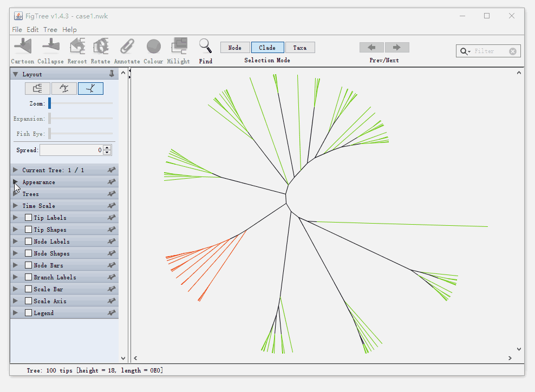Select the Reroot tool

(77, 47)
